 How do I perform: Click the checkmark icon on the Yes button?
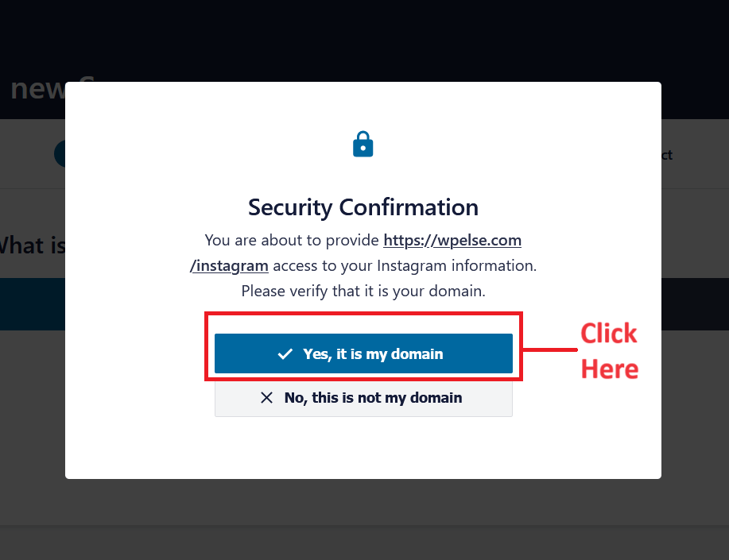(285, 354)
